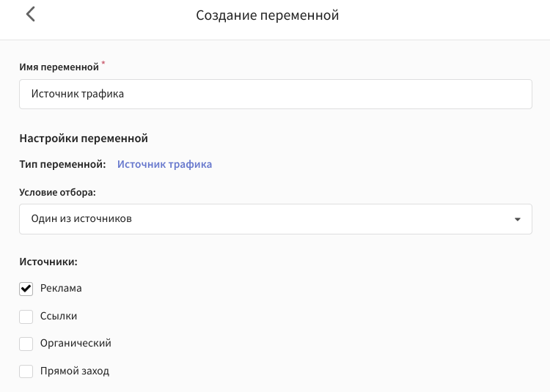The height and width of the screenshot is (392, 550).
Task: Click the Реклама label text
Action: coord(61,288)
